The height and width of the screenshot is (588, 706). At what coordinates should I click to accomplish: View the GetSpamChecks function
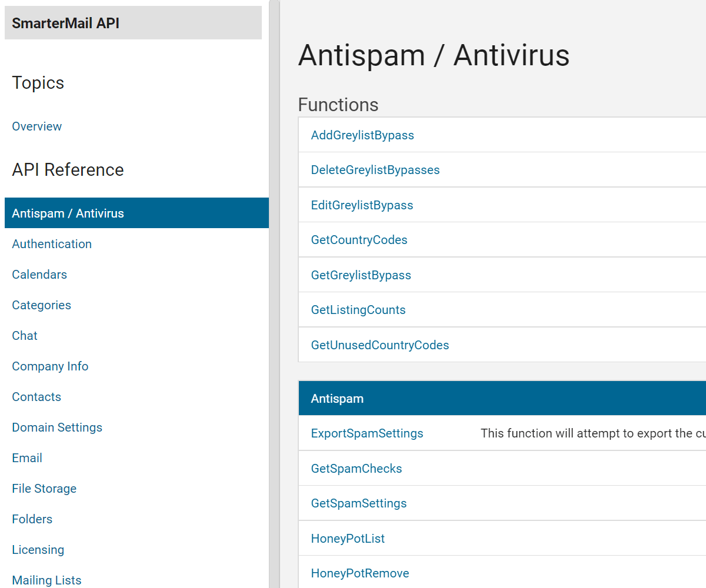coord(357,469)
